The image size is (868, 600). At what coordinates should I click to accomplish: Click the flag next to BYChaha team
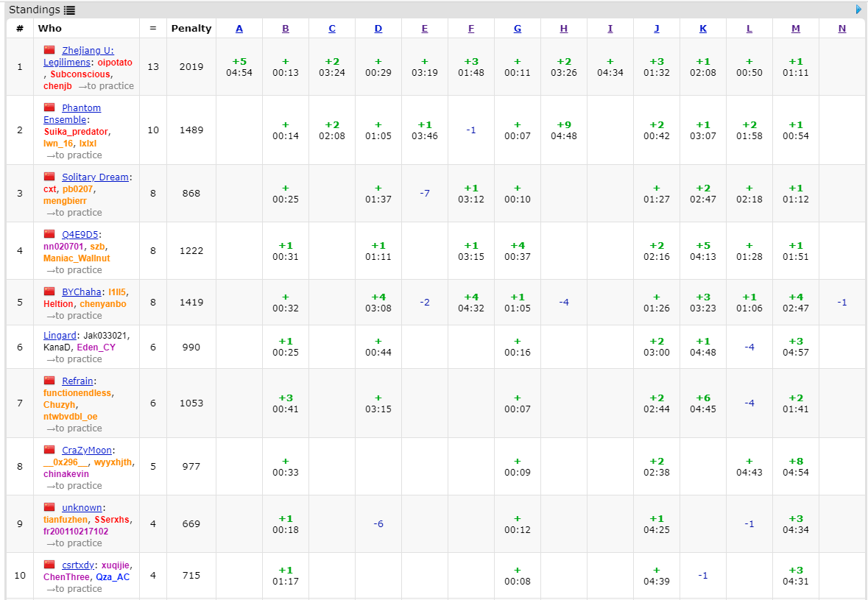(49, 292)
